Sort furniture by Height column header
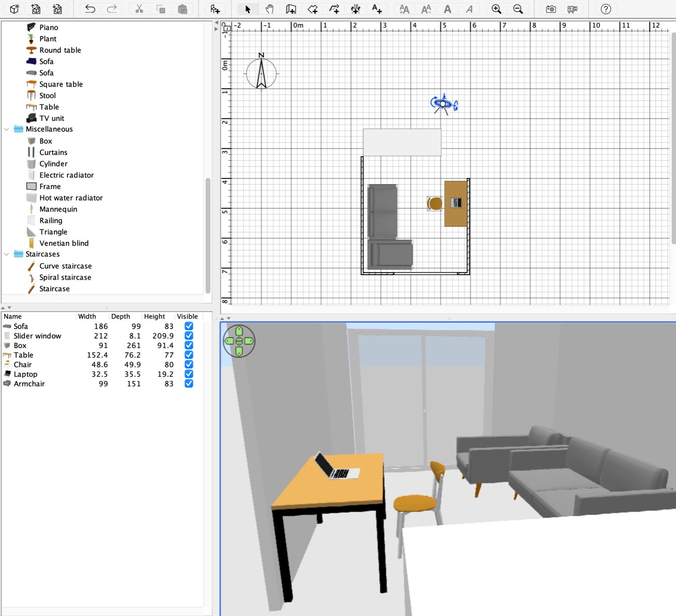 tap(154, 317)
